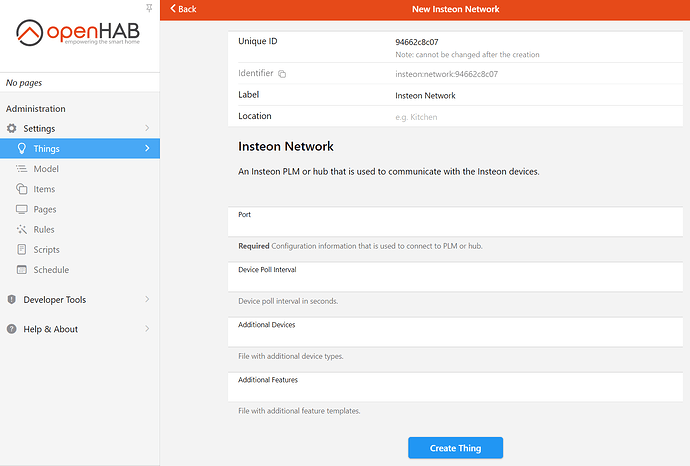Click the Settings gear icon
Image resolution: width=690 pixels, height=466 pixels.
[x=12, y=128]
